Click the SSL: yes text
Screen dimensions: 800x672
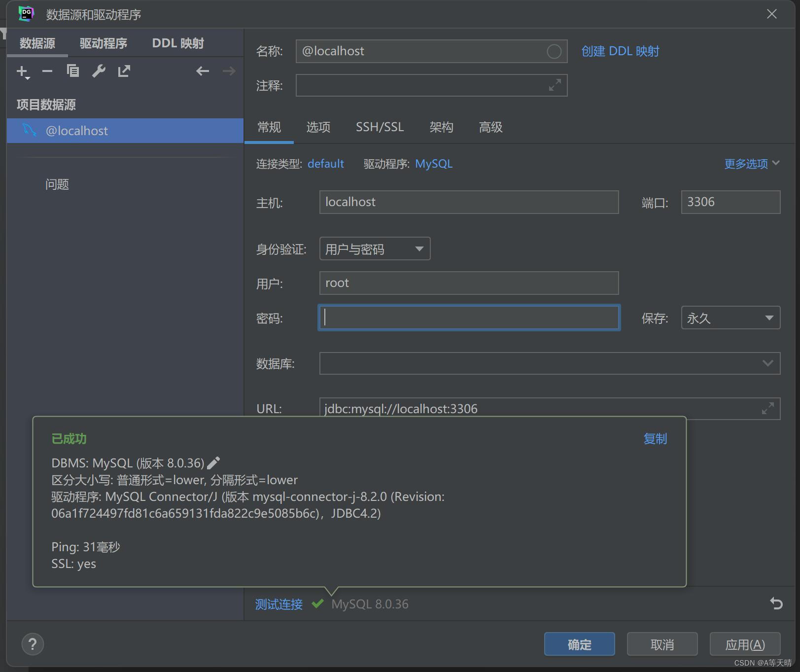pyautogui.click(x=73, y=564)
